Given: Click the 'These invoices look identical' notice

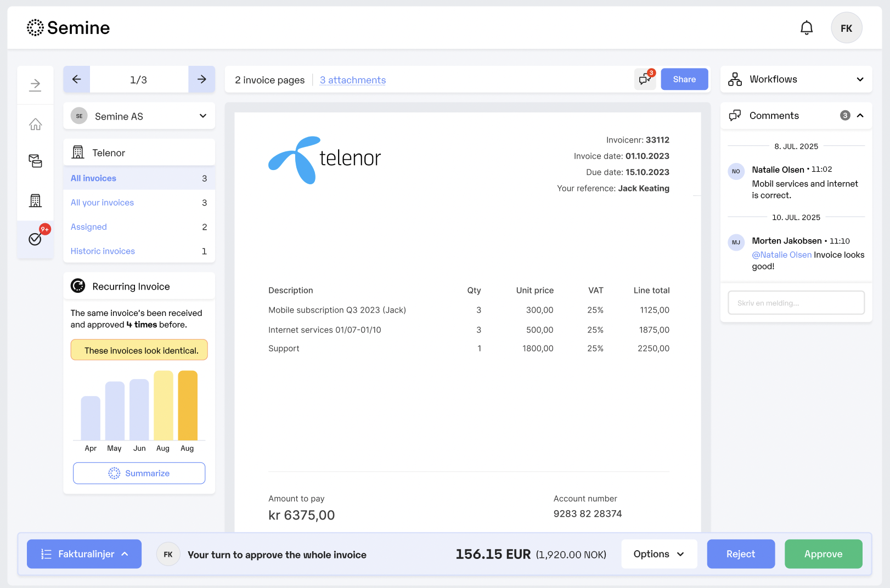Looking at the screenshot, I should point(139,350).
